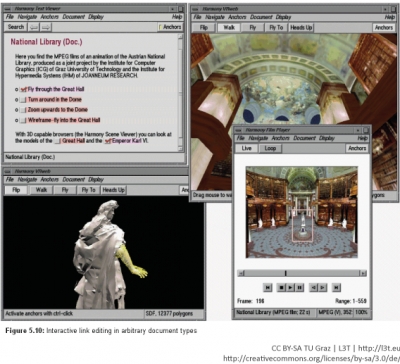Click film position slider track

[x=302, y=273]
